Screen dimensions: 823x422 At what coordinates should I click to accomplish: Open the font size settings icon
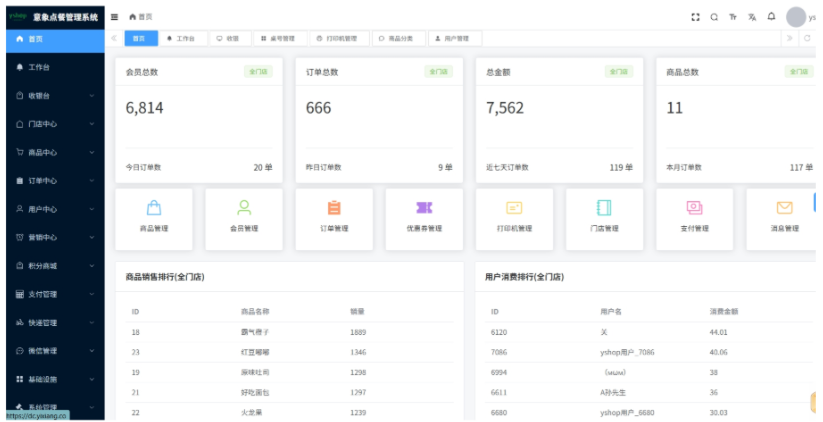(x=733, y=17)
